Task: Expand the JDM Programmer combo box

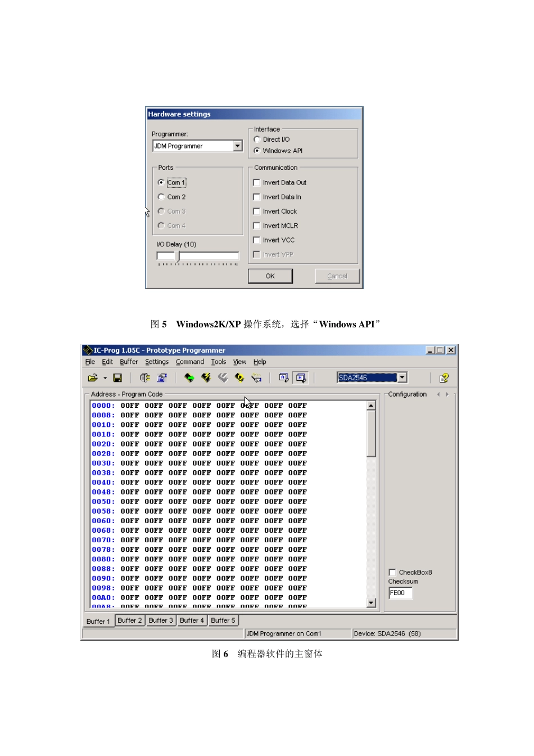Action: pyautogui.click(x=238, y=146)
